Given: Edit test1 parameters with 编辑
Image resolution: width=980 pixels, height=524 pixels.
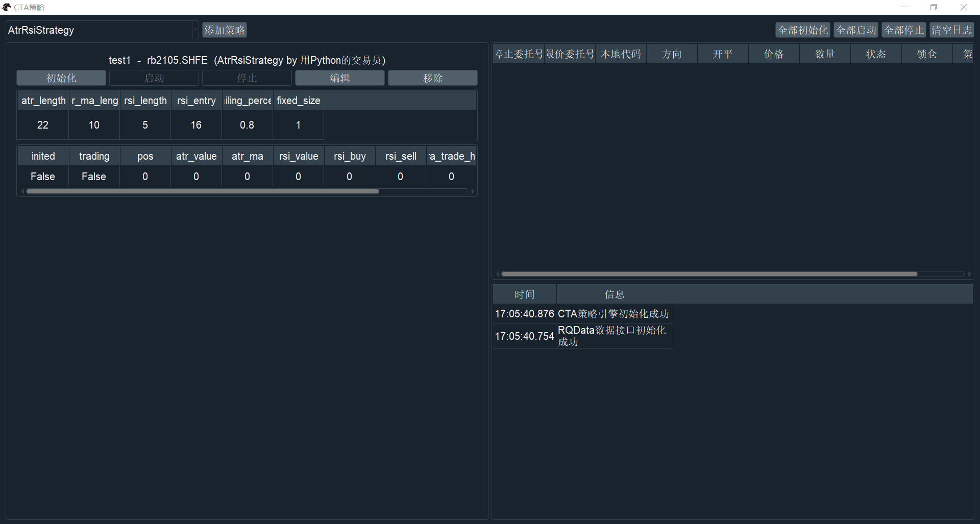Looking at the screenshot, I should (339, 78).
